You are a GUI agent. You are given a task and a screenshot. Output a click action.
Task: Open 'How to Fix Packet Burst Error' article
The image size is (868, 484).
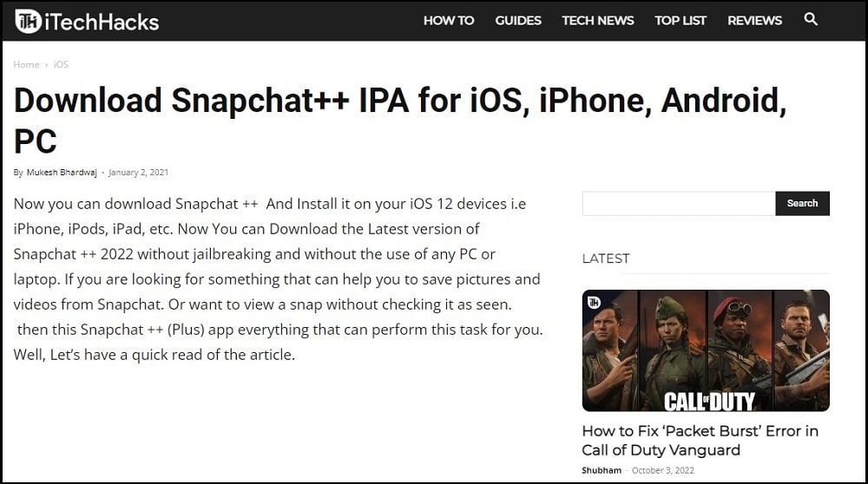(700, 441)
